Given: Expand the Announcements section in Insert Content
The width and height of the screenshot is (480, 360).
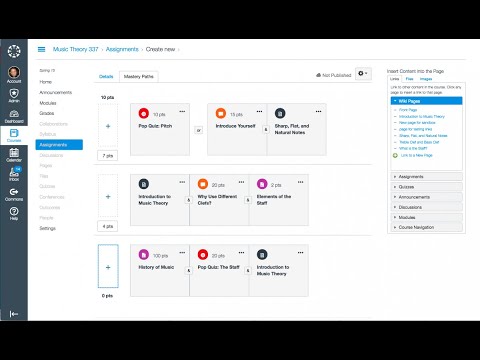Looking at the screenshot, I should (x=426, y=197).
